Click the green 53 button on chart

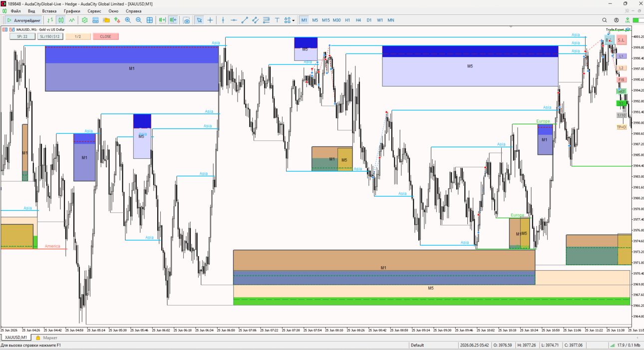(622, 103)
